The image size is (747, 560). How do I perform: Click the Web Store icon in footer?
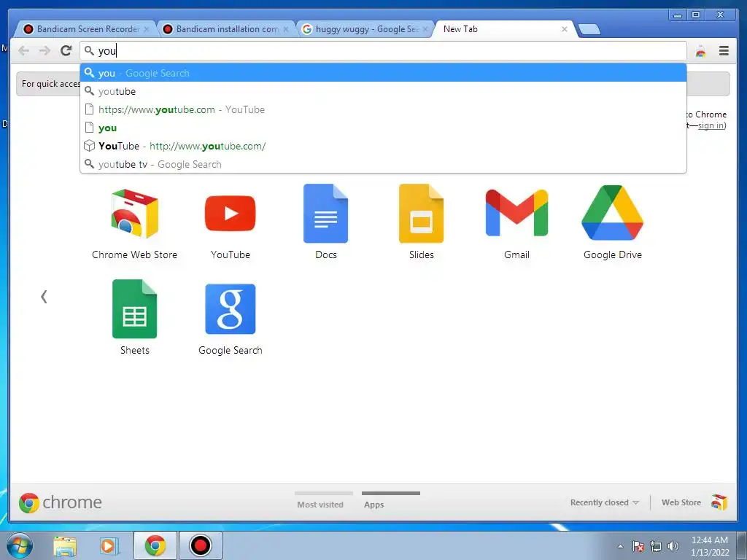pyautogui.click(x=719, y=502)
